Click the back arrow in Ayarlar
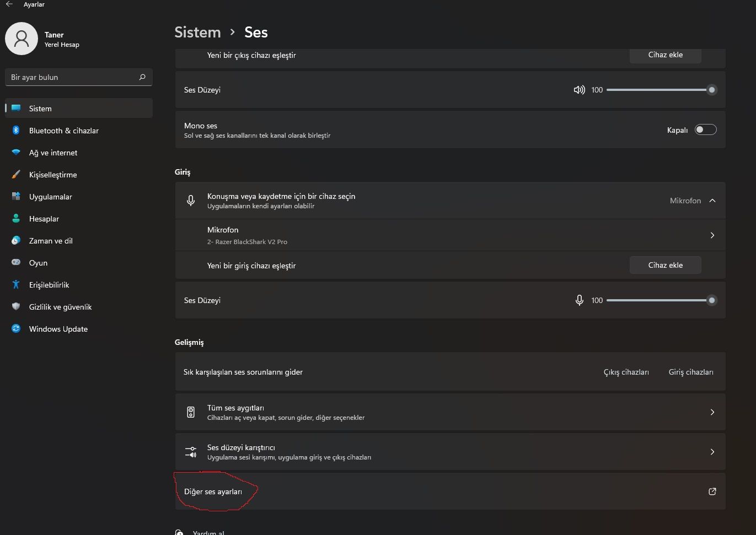 pos(9,4)
